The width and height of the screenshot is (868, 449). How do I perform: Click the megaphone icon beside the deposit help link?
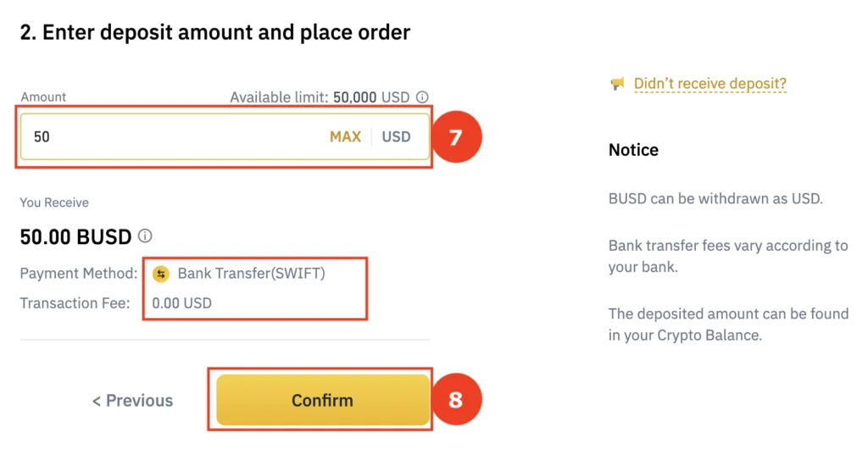[617, 83]
